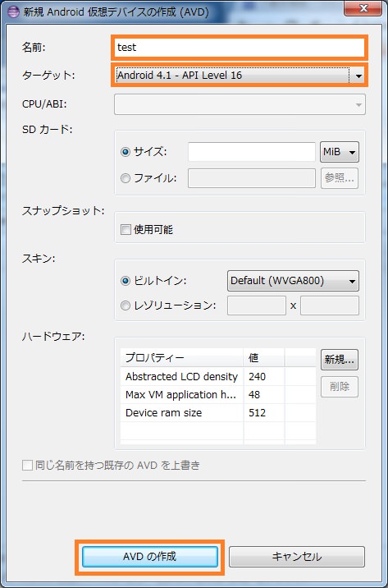Open the MiB unit dropdown
388x588 pixels.
(340, 152)
